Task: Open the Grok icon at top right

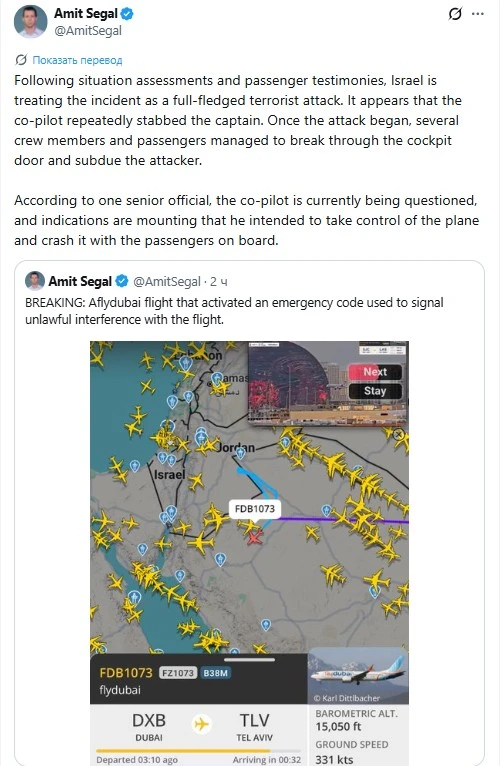Action: click(x=455, y=14)
